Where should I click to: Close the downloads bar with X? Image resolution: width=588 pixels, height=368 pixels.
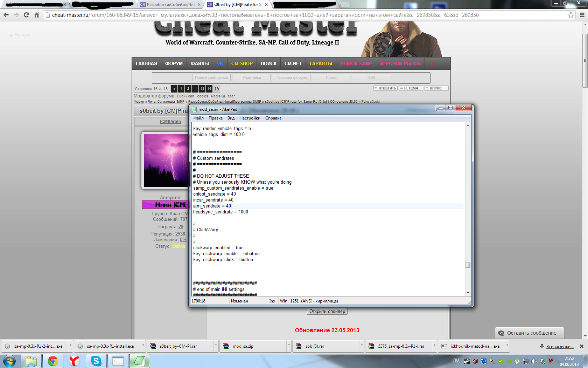[x=582, y=346]
